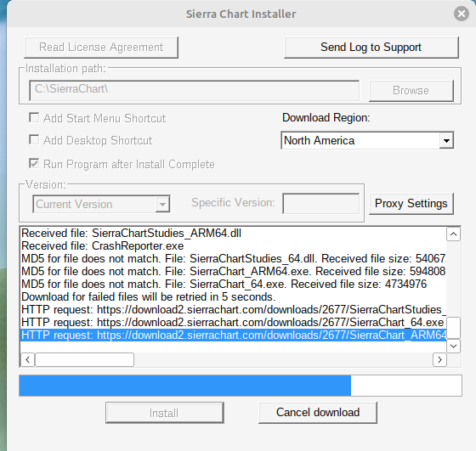The image size is (476, 451).
Task: Toggle Add Desktop Shortcut checkbox
Action: point(34,140)
